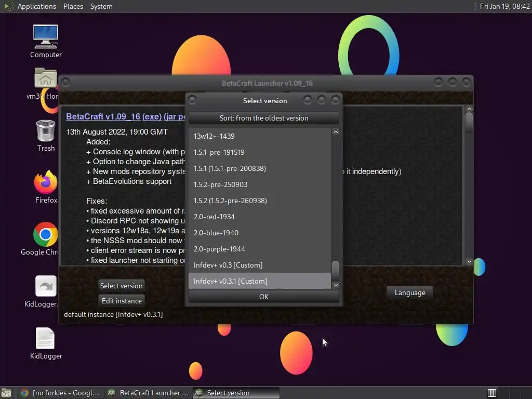Viewport: 532px width, 399px height.
Task: Open the KidLogger shortcut link icon
Action: [46, 286]
